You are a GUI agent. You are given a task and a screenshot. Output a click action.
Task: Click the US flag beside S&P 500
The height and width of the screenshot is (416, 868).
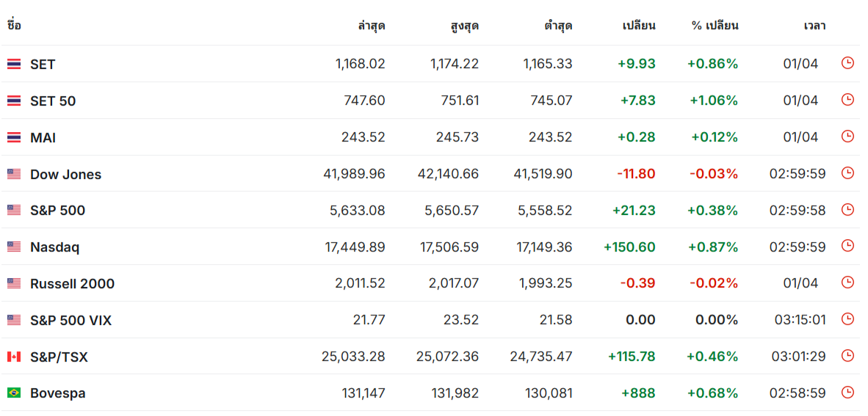(14, 211)
